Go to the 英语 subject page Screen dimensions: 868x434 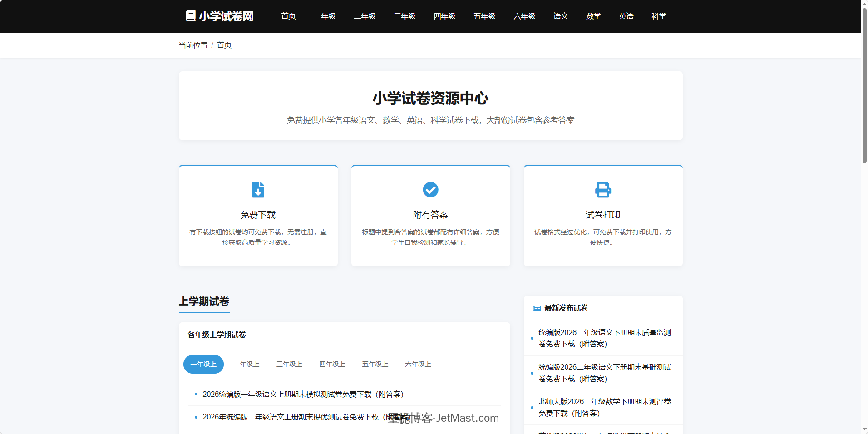[x=626, y=16]
